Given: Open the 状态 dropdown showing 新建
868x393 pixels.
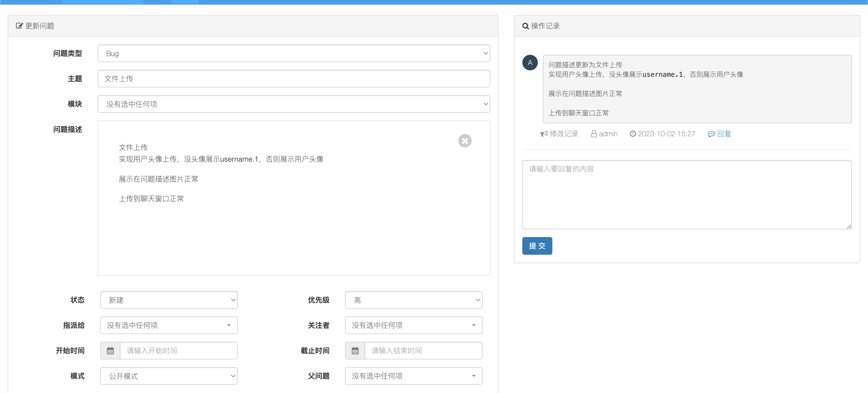Looking at the screenshot, I should 169,300.
